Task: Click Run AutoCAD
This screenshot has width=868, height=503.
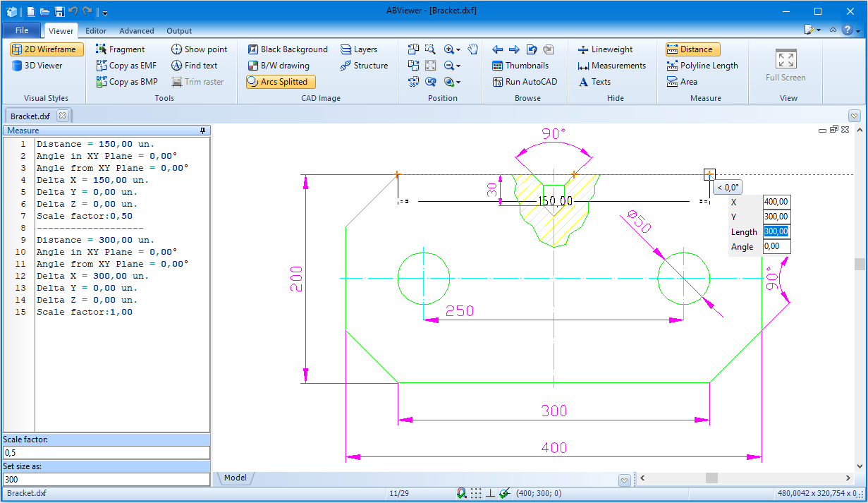Action: coord(525,81)
